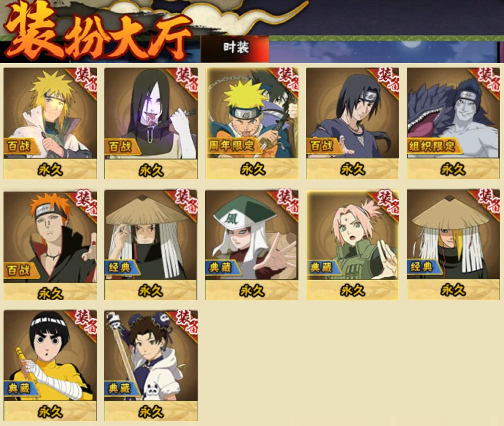Choose the 周年限定 Naruto costume card
The height and width of the screenshot is (426, 504).
click(x=252, y=123)
